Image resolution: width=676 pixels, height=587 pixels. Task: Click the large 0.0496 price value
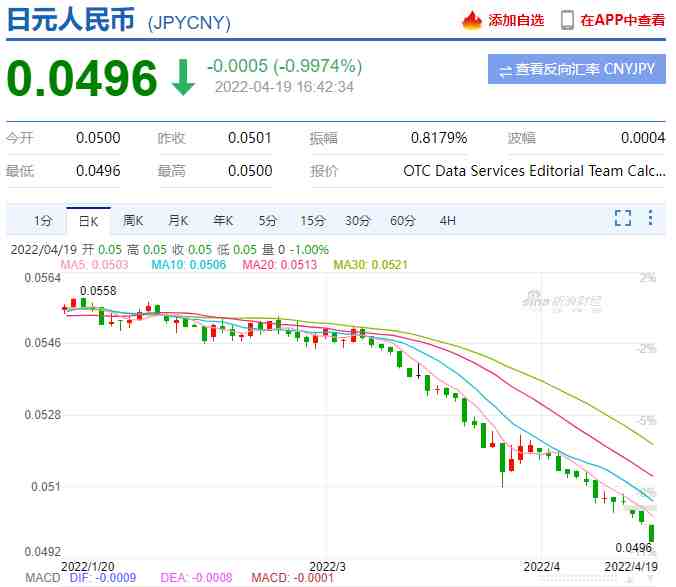click(82, 78)
